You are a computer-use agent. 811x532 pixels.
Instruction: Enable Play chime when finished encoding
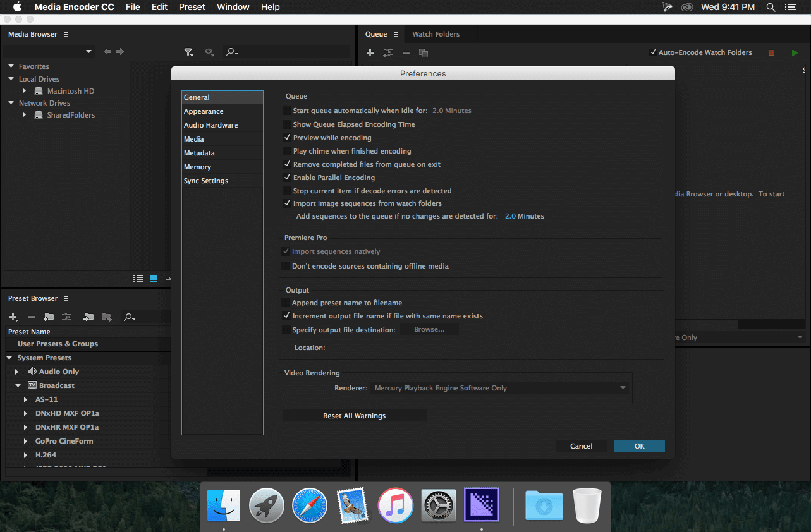286,151
